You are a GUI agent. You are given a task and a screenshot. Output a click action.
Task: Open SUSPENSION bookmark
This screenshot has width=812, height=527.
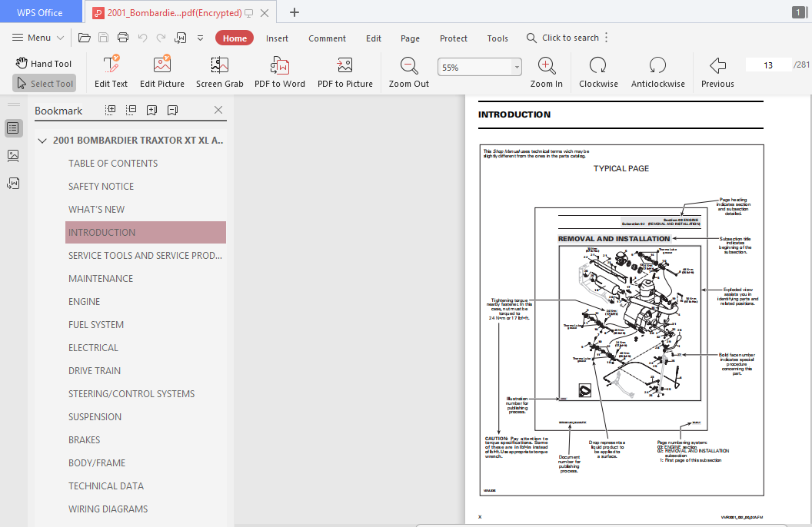[95, 417]
